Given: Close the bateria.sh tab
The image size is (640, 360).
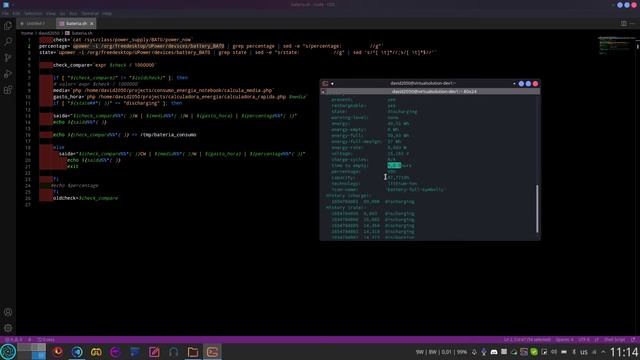Looking at the screenshot, I should [x=91, y=24].
